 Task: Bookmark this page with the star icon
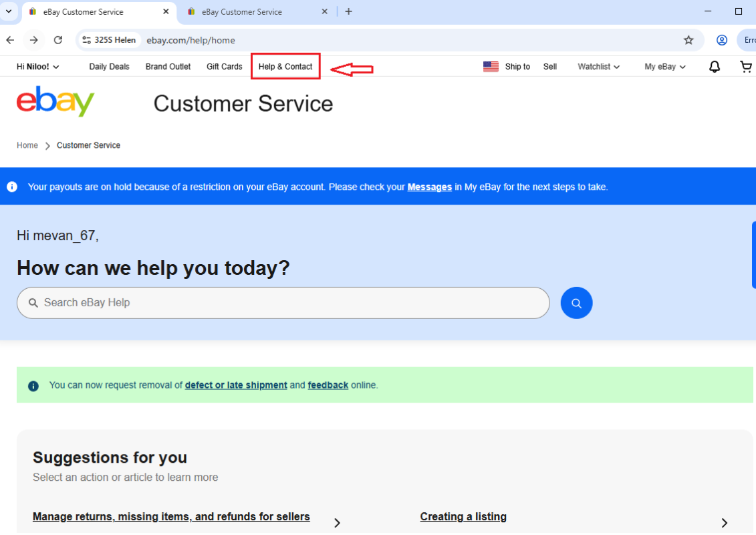[688, 40]
